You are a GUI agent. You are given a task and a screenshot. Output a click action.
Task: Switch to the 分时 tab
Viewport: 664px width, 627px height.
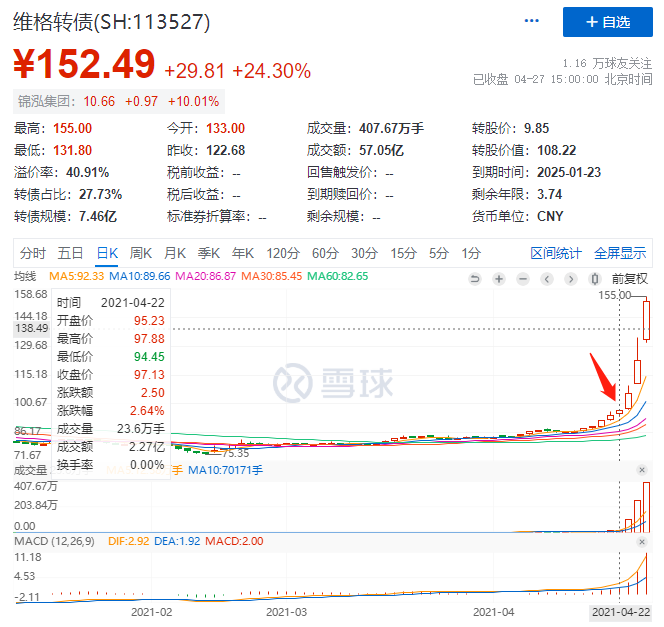(x=33, y=253)
